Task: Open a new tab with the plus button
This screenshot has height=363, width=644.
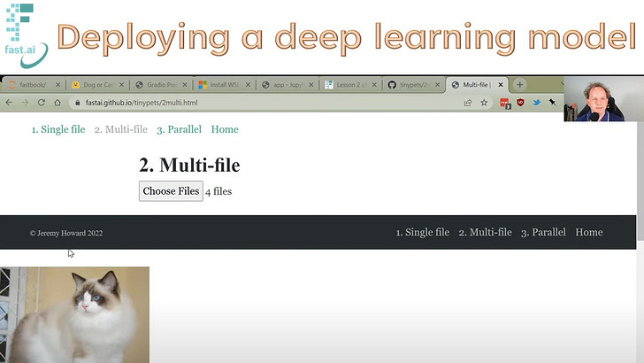Action: tap(519, 85)
